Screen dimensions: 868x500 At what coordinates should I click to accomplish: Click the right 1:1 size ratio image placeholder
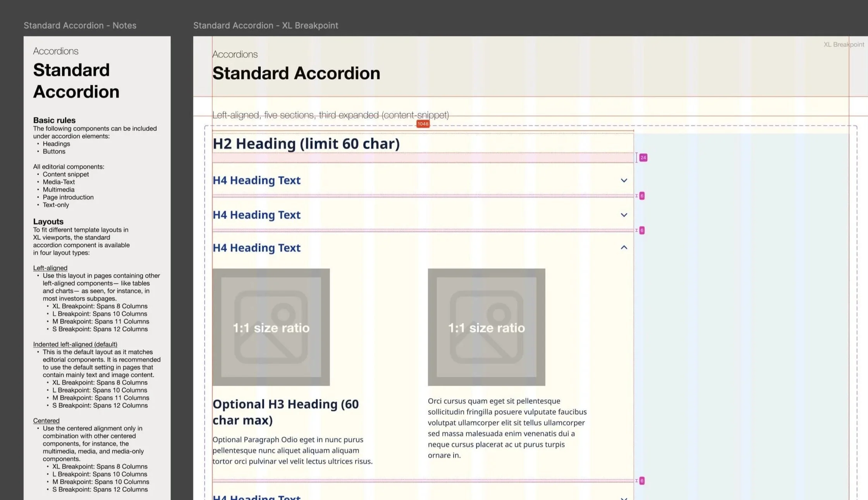pyautogui.click(x=486, y=327)
